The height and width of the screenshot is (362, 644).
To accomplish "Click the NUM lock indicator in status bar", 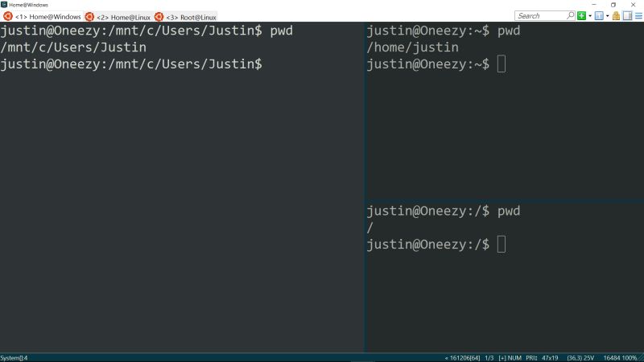I will 514,358.
